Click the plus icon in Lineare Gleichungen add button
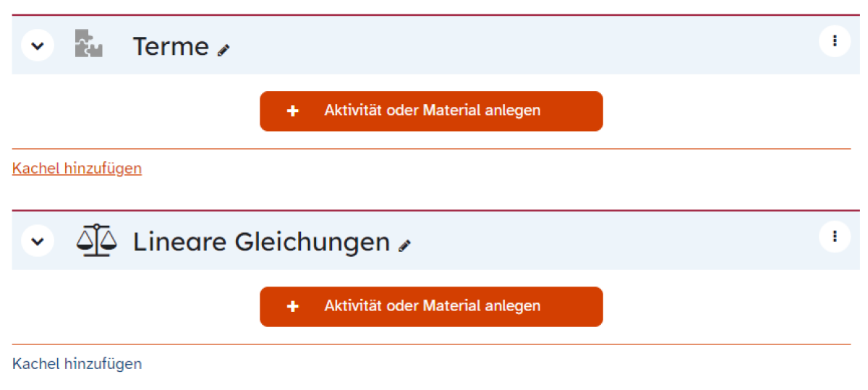 pyautogui.click(x=292, y=306)
